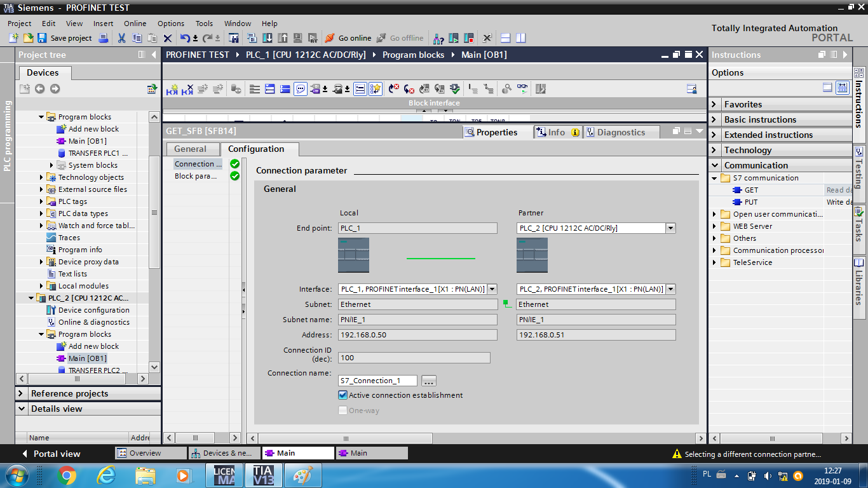Viewport: 868px width, 488px height.
Task: Expand the Extended instructions section
Action: [715, 135]
